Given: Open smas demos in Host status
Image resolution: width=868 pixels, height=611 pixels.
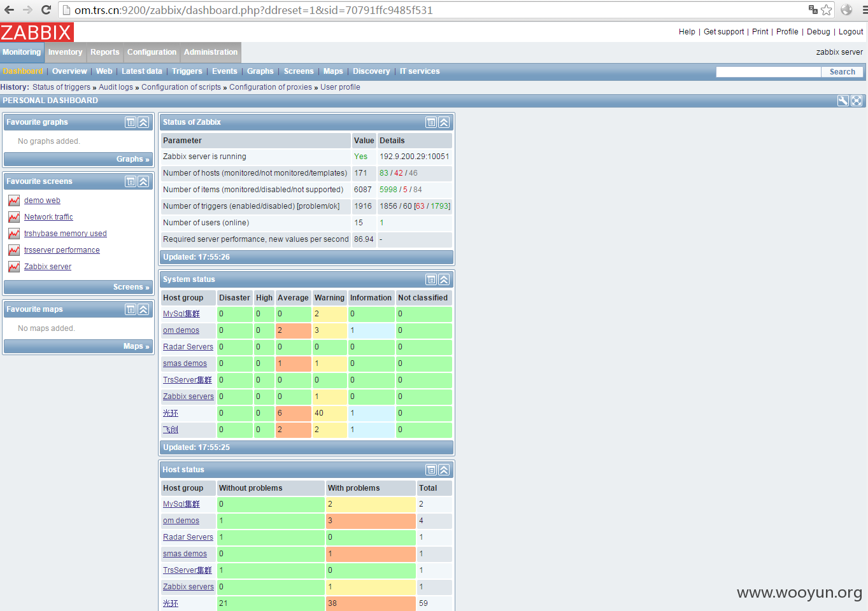Looking at the screenshot, I should coord(185,554).
